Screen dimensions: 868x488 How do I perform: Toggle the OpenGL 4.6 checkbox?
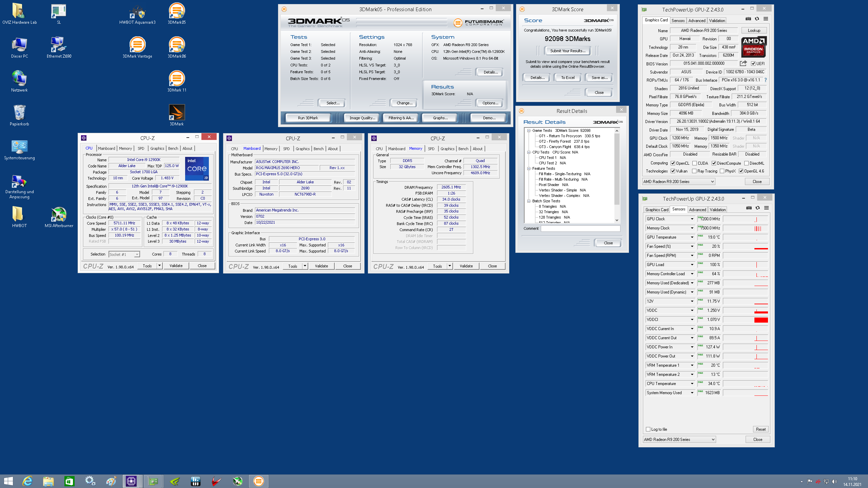741,171
